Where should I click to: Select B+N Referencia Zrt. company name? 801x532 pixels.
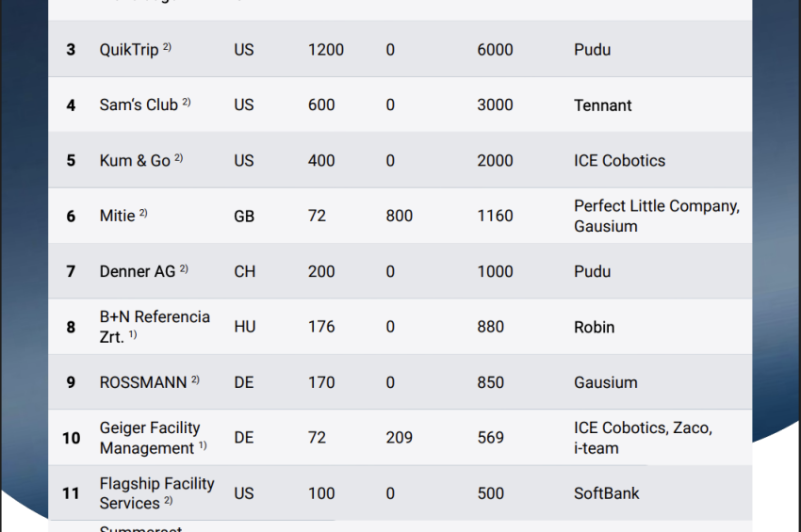click(x=155, y=327)
